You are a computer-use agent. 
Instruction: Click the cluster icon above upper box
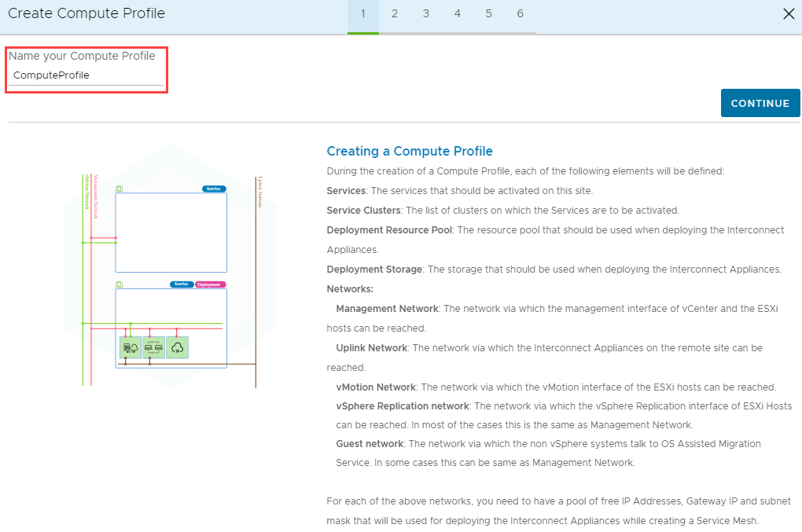120,189
